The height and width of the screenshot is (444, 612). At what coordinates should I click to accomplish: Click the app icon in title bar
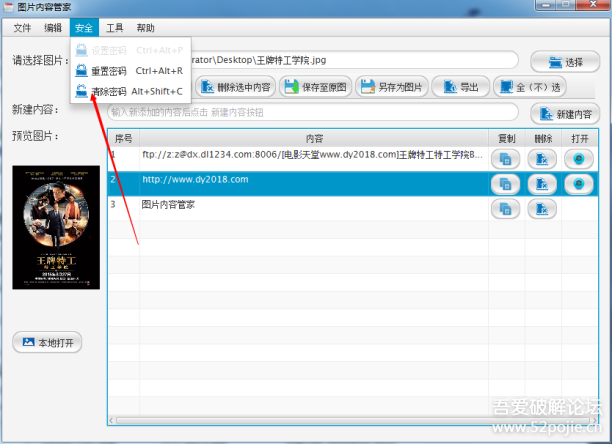click(x=9, y=7)
